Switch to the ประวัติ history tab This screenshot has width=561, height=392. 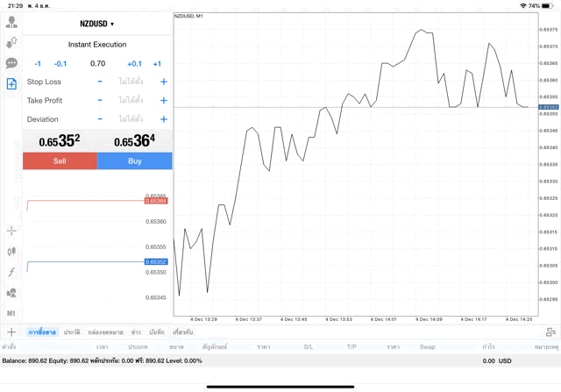(x=72, y=332)
